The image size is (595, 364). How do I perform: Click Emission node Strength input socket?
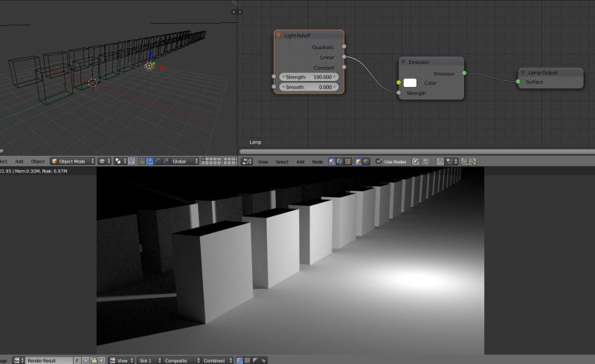click(x=399, y=93)
